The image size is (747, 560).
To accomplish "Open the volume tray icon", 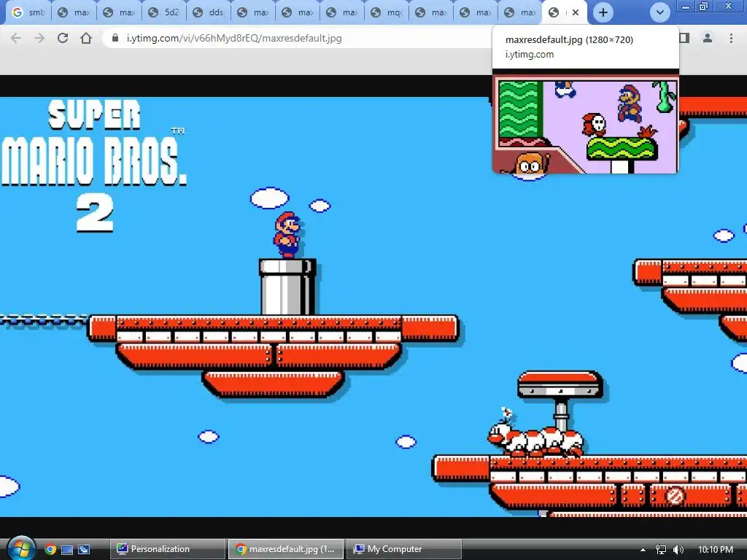I will click(x=678, y=550).
